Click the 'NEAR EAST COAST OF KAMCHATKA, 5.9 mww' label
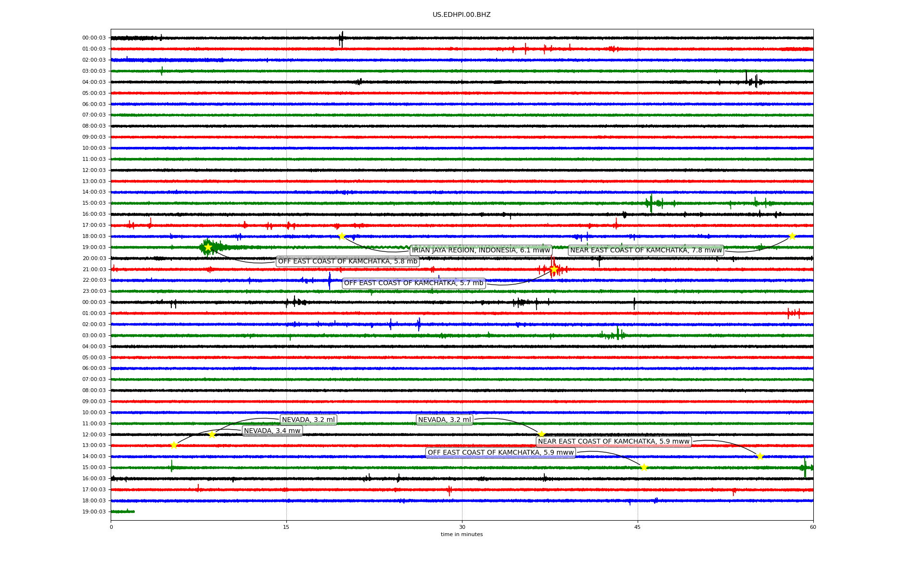The image size is (924, 578). [x=614, y=441]
